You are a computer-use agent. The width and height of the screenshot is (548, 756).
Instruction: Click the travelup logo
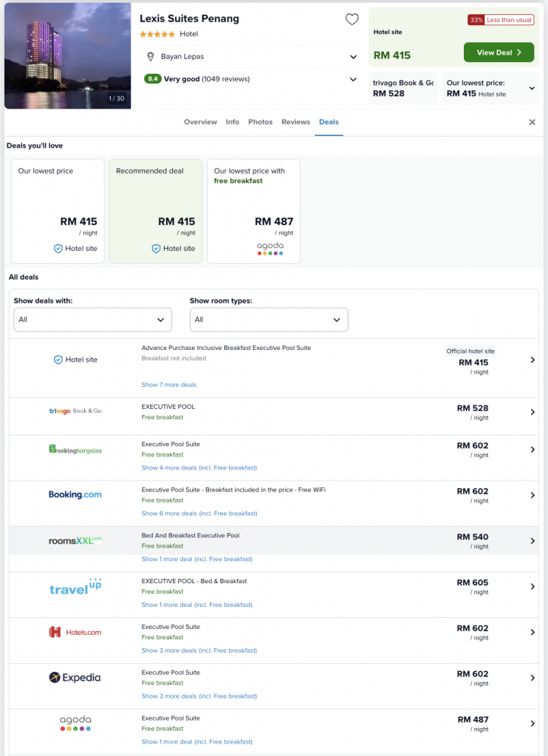pyautogui.click(x=75, y=587)
